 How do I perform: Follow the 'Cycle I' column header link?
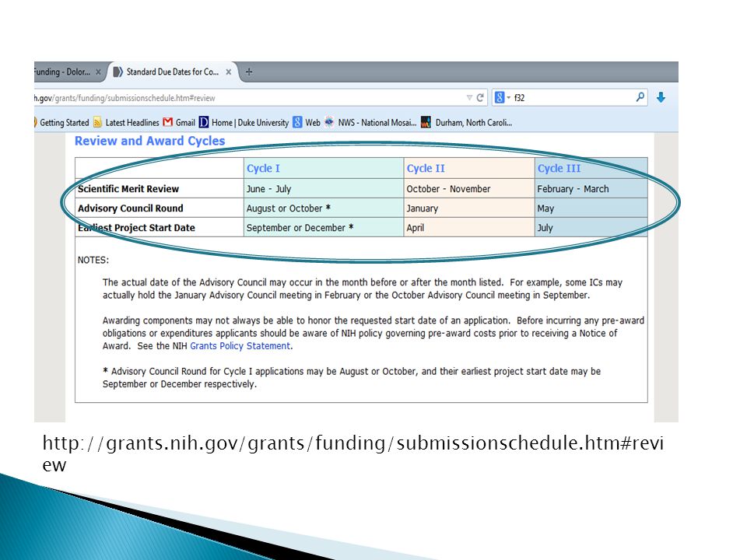coord(263,168)
